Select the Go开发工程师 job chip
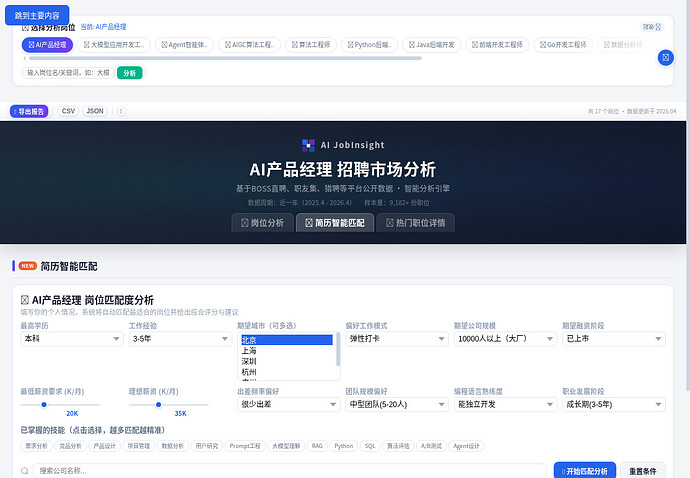Image resolution: width=690 pixels, height=478 pixels. tap(563, 45)
